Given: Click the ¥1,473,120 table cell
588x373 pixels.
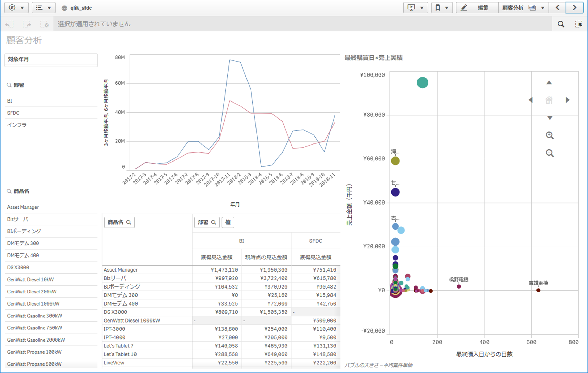Looking at the screenshot, I should (x=217, y=270).
